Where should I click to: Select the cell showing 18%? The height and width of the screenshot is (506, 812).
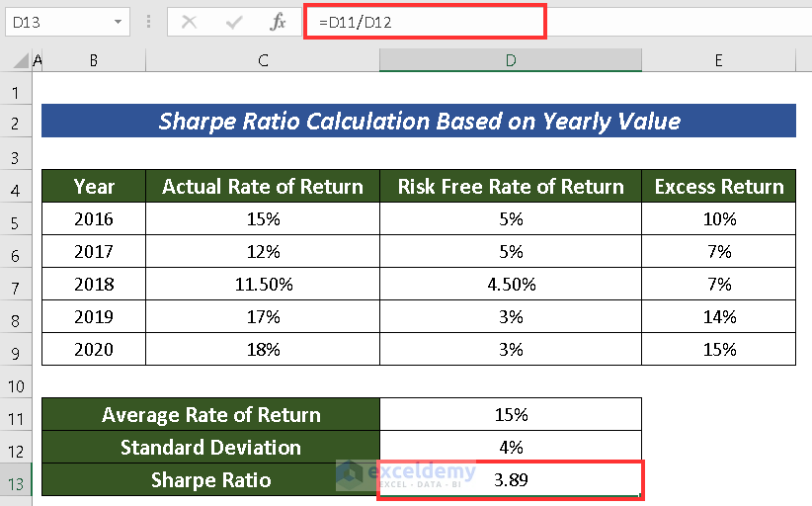tap(263, 349)
